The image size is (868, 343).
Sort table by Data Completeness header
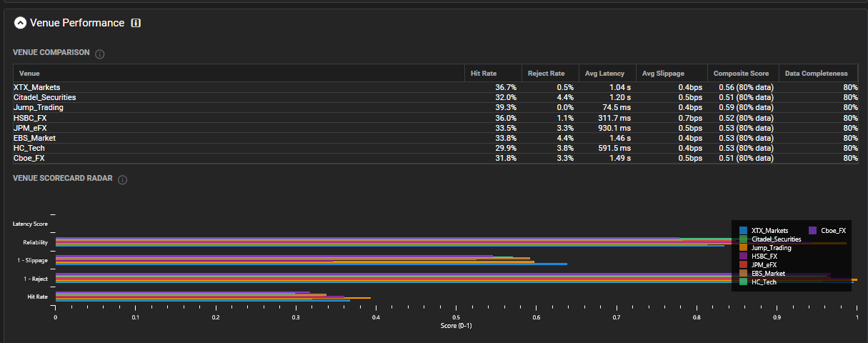tap(819, 73)
